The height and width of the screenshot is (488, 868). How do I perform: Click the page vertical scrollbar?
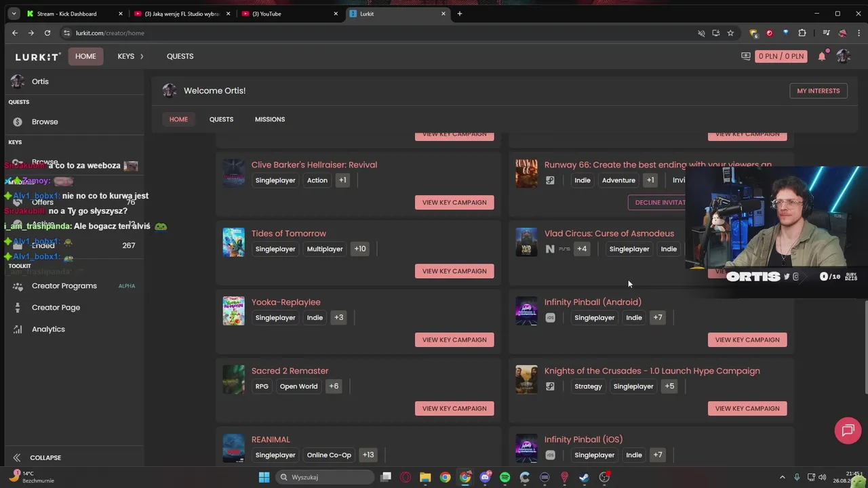(x=865, y=346)
